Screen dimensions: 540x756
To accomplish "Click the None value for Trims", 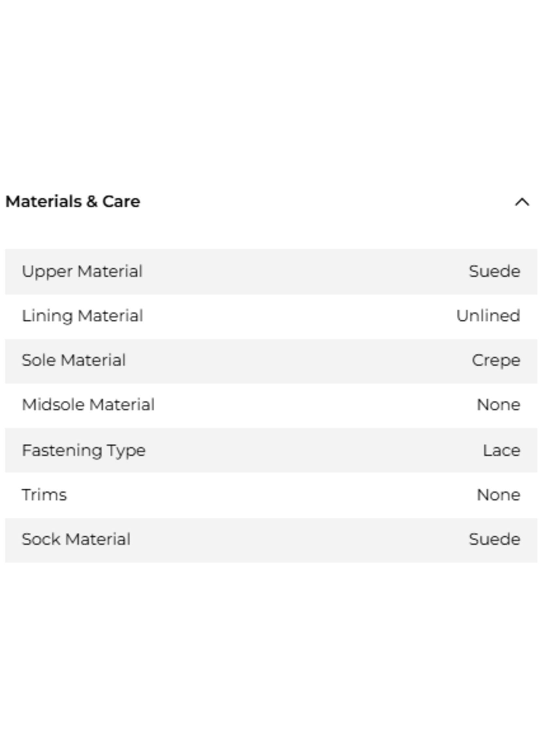I will coord(499,495).
